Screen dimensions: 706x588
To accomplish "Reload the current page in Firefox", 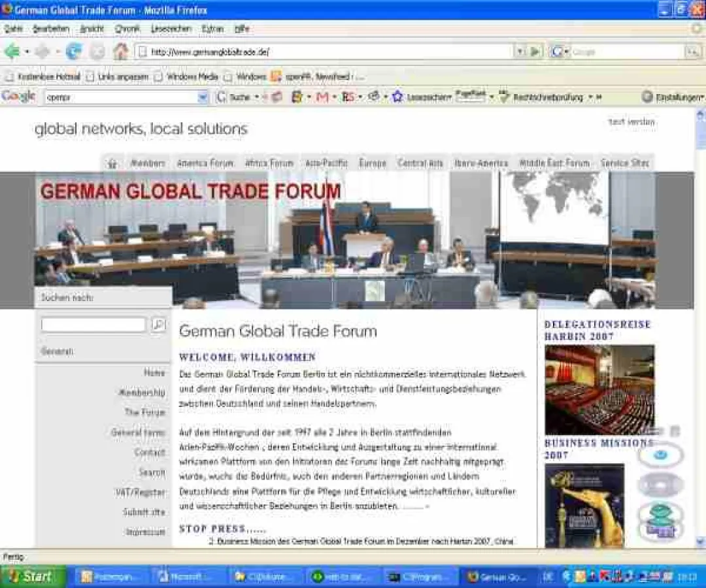I will click(x=75, y=51).
